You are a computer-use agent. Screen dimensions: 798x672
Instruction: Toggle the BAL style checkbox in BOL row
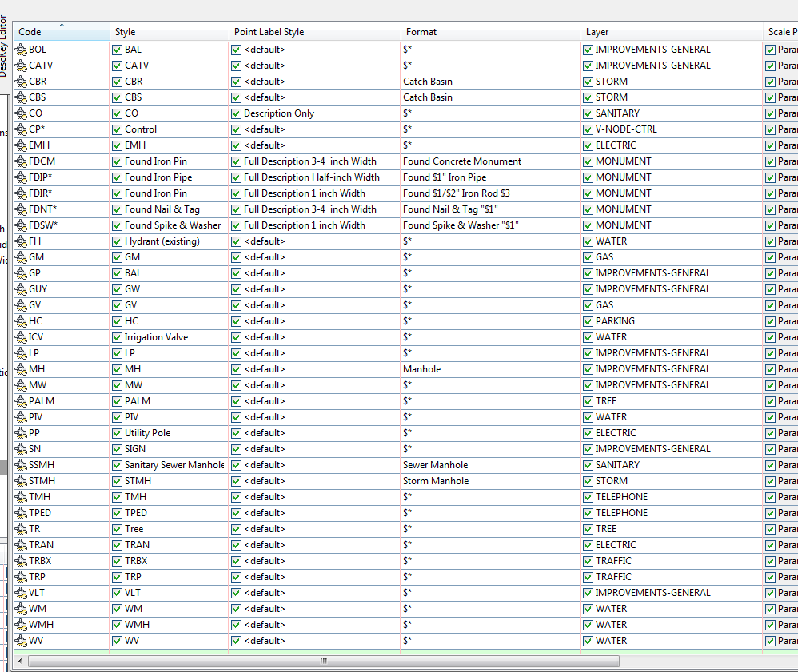pyautogui.click(x=117, y=49)
